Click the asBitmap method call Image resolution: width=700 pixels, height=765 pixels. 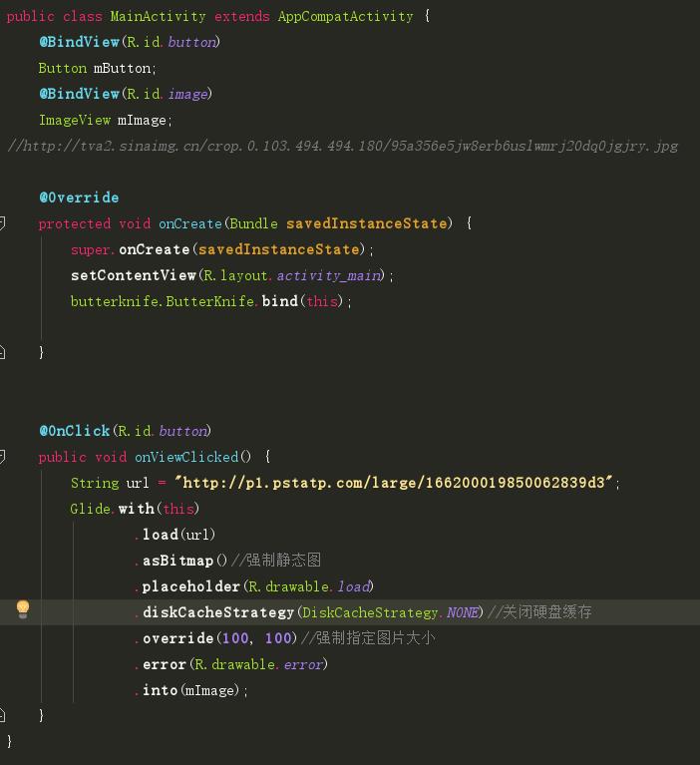coord(179,561)
